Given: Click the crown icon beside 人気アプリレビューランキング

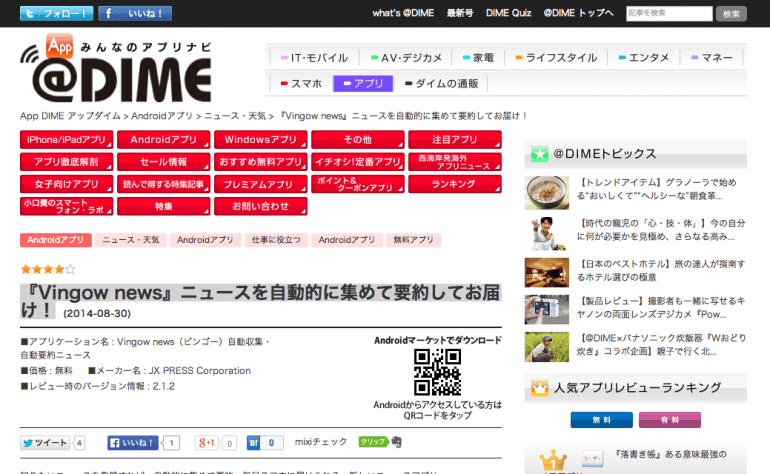Looking at the screenshot, I should click(x=539, y=388).
